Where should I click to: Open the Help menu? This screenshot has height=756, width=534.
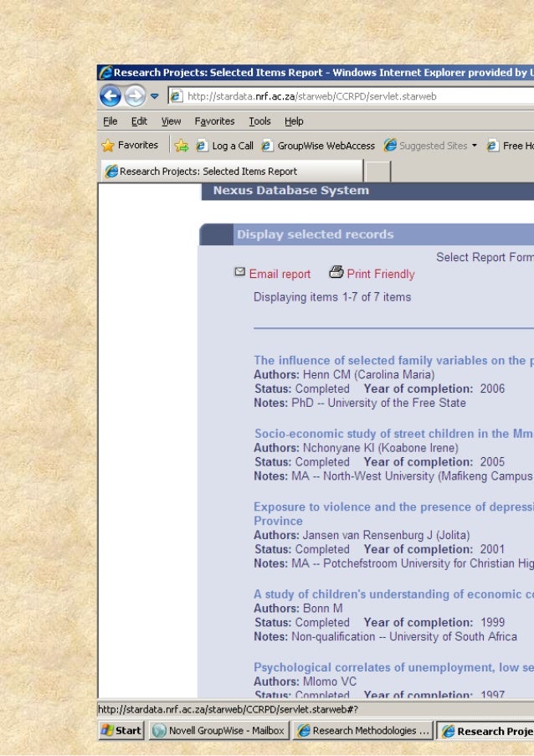(294, 121)
